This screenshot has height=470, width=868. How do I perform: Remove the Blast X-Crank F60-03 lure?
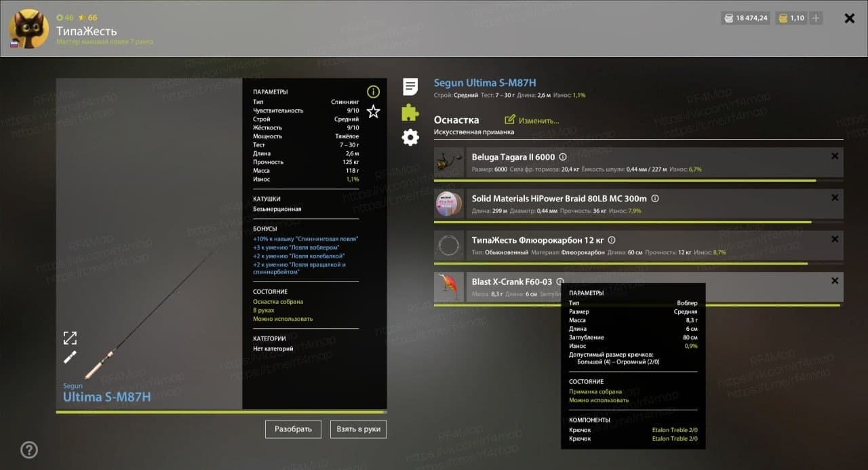pos(835,280)
